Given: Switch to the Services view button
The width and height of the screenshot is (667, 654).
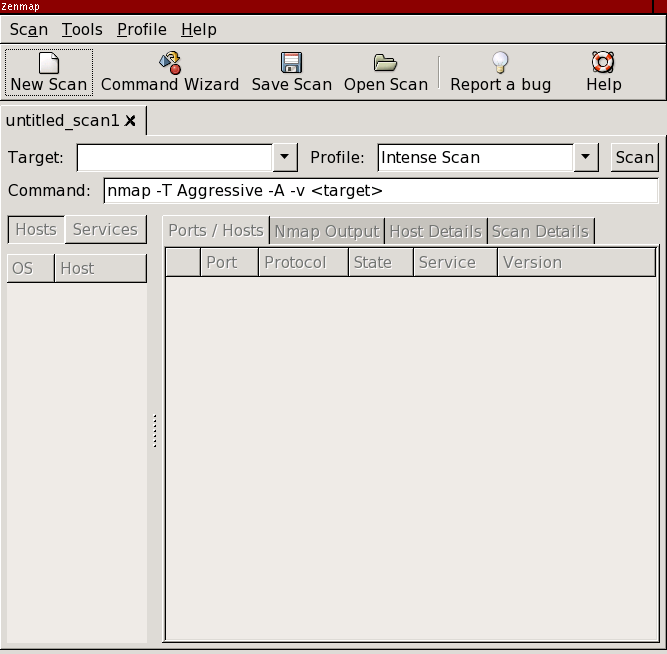Looking at the screenshot, I should 105,229.
